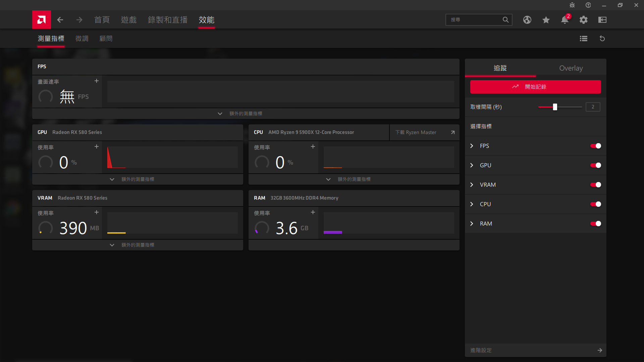Expand the CPU metric chevron in tracking panel
Screen dimensions: 644x362
coord(472,204)
